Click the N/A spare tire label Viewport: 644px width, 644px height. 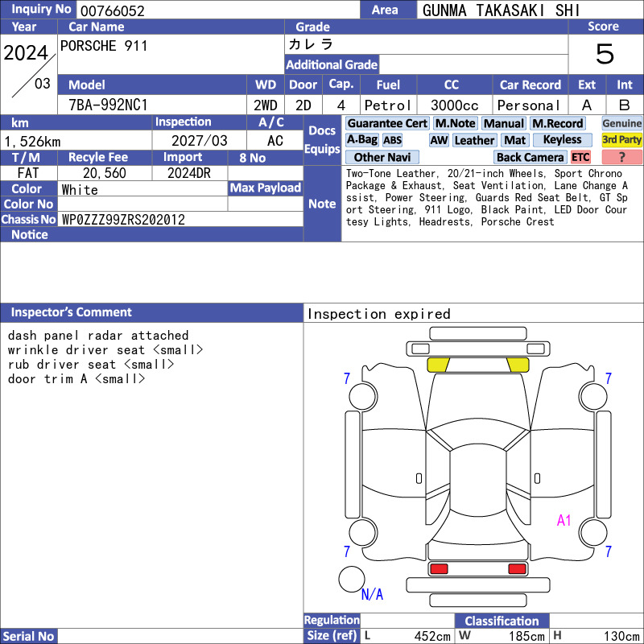tap(372, 594)
